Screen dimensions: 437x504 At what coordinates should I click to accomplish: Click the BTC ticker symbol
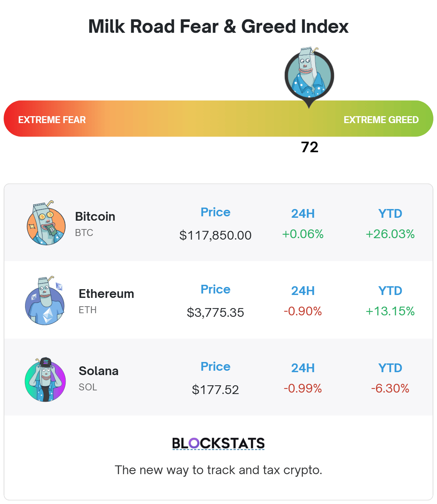[x=84, y=233]
